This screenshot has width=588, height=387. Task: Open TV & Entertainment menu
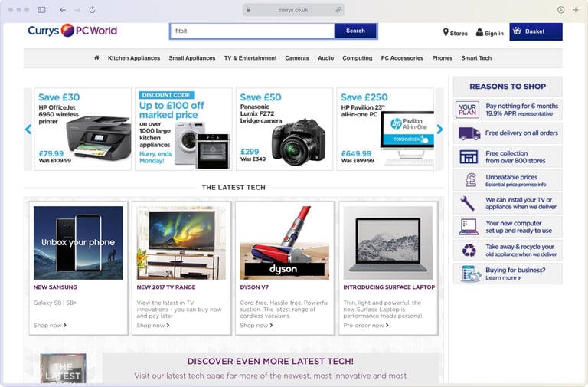click(250, 58)
